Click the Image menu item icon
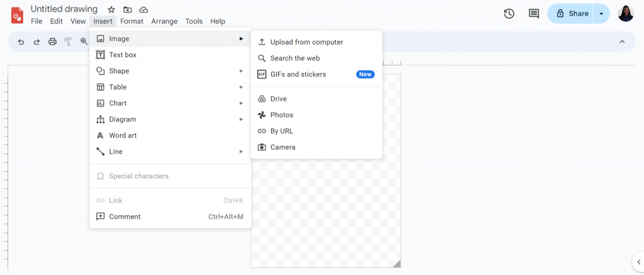The image size is (644, 275). [x=100, y=38]
